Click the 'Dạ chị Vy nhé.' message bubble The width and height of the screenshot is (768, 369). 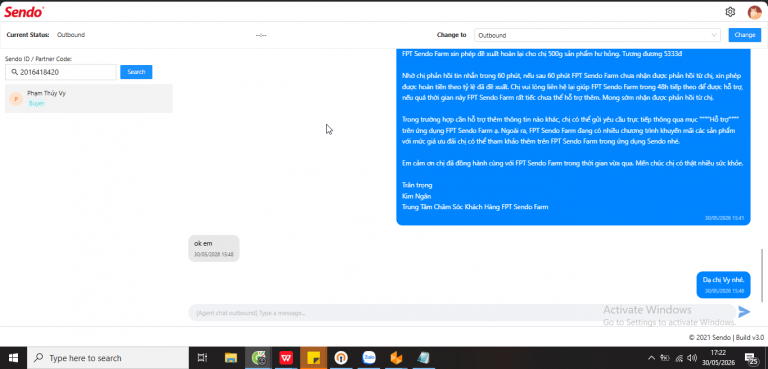coord(723,285)
